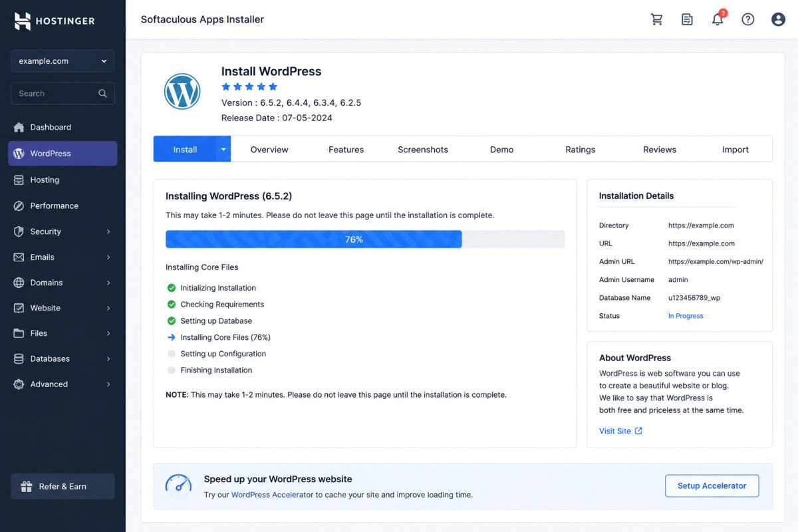The image size is (798, 532).
Task: Click the accelerator speedometer icon
Action: click(178, 484)
